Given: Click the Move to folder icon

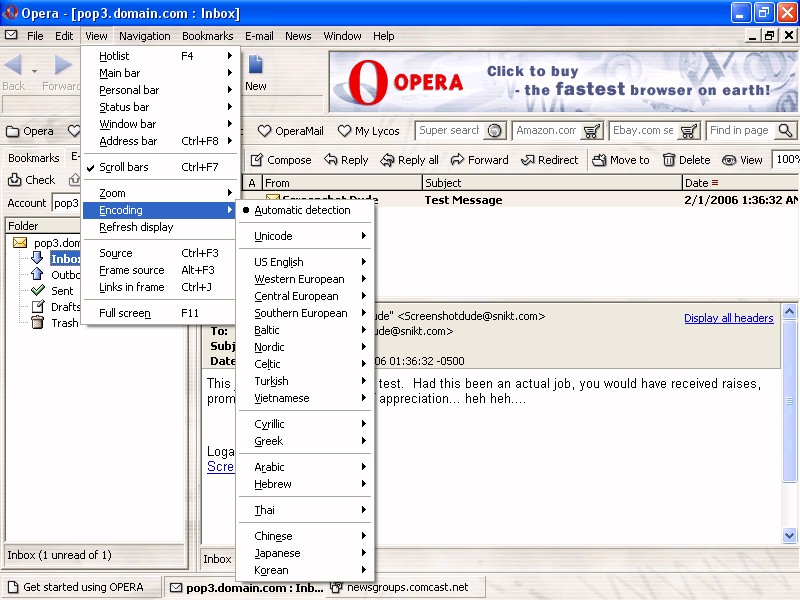Looking at the screenshot, I should (x=599, y=160).
